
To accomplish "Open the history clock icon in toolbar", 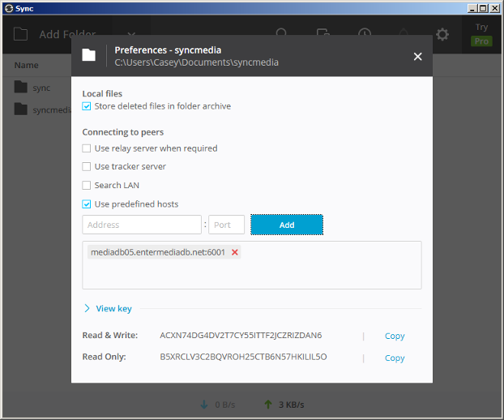I will 365,32.
